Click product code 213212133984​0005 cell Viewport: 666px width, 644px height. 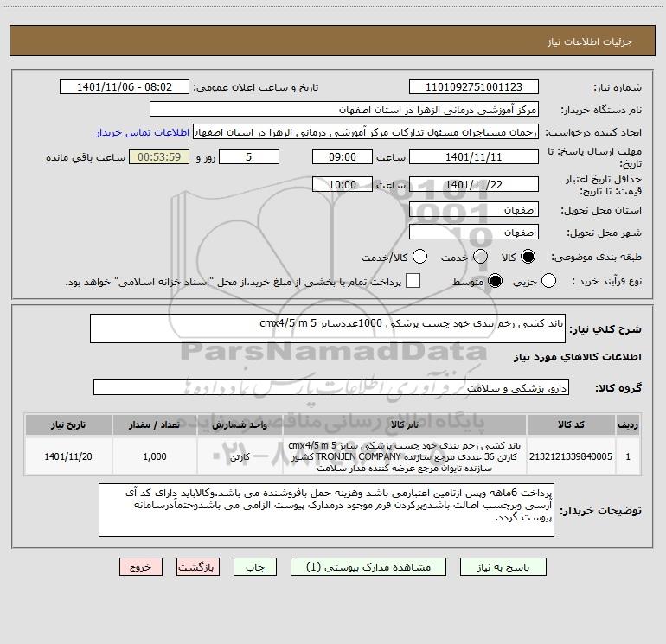[571, 456]
